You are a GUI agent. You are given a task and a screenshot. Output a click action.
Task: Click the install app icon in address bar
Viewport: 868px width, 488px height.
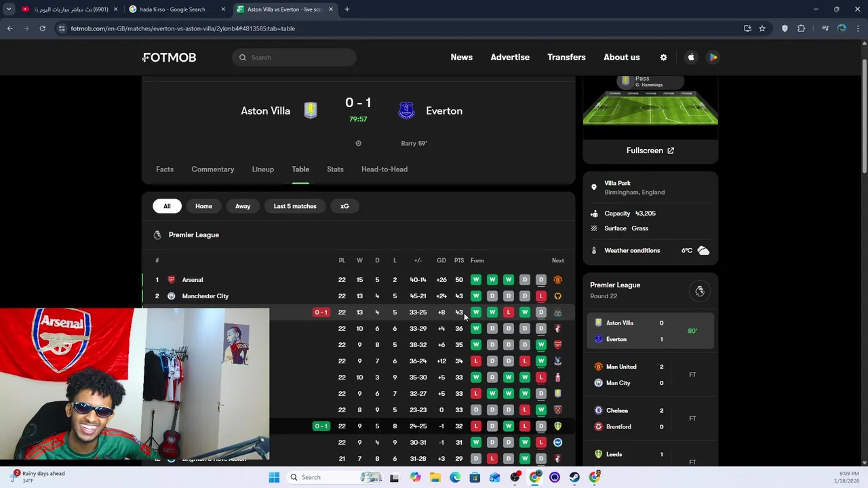747,28
